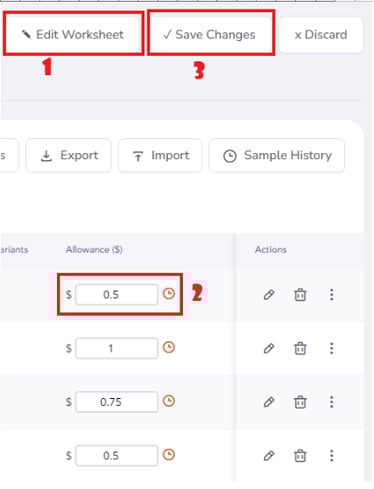374x489 pixels.
Task: Edit the row with 0.75 allowance
Action: point(269,402)
